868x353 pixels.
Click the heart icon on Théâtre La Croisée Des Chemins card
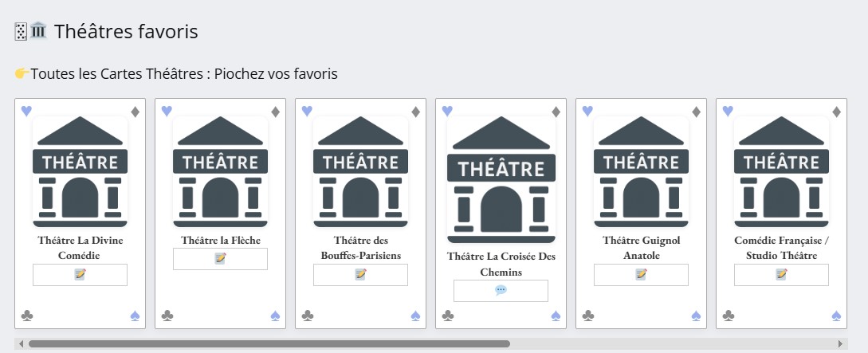447,111
